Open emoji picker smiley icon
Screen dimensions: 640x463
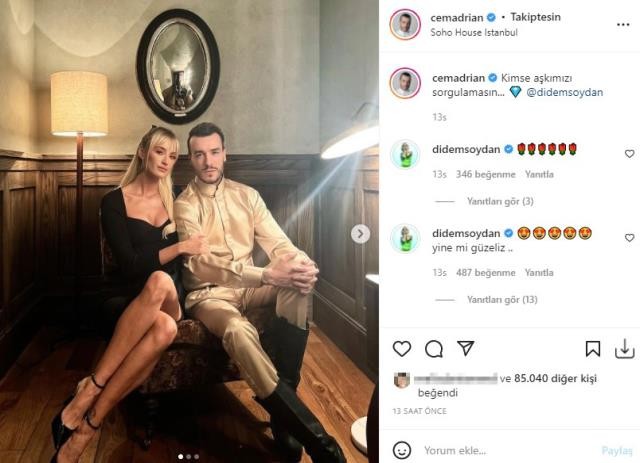pyautogui.click(x=402, y=450)
